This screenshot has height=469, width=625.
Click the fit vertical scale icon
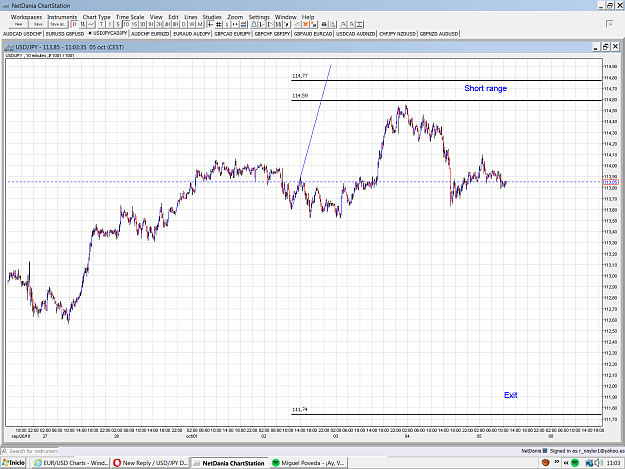[x=360, y=24]
